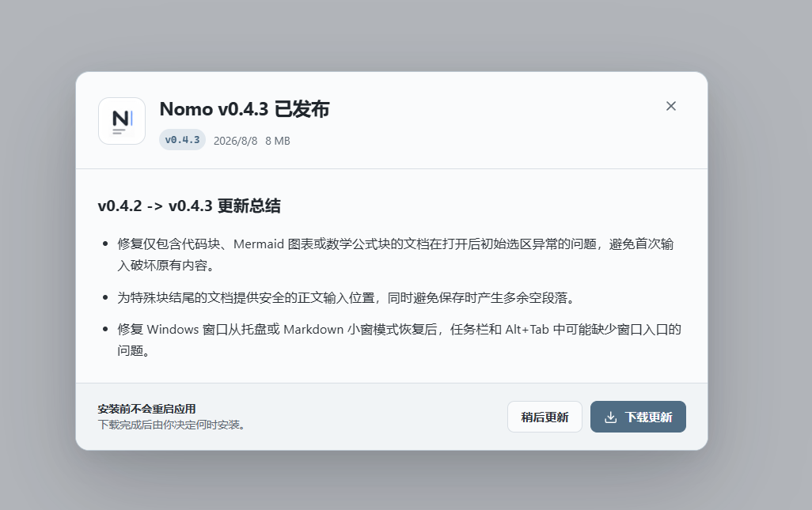Click the release date 2026/8/8
This screenshot has height=510, width=812.
click(x=235, y=141)
